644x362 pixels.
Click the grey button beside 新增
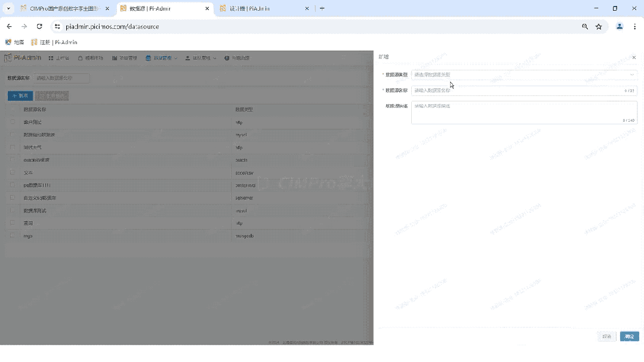click(52, 95)
